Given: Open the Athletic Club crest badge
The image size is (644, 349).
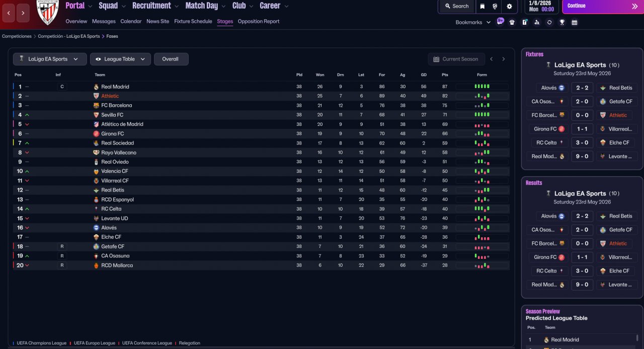Looking at the screenshot, I should [48, 13].
